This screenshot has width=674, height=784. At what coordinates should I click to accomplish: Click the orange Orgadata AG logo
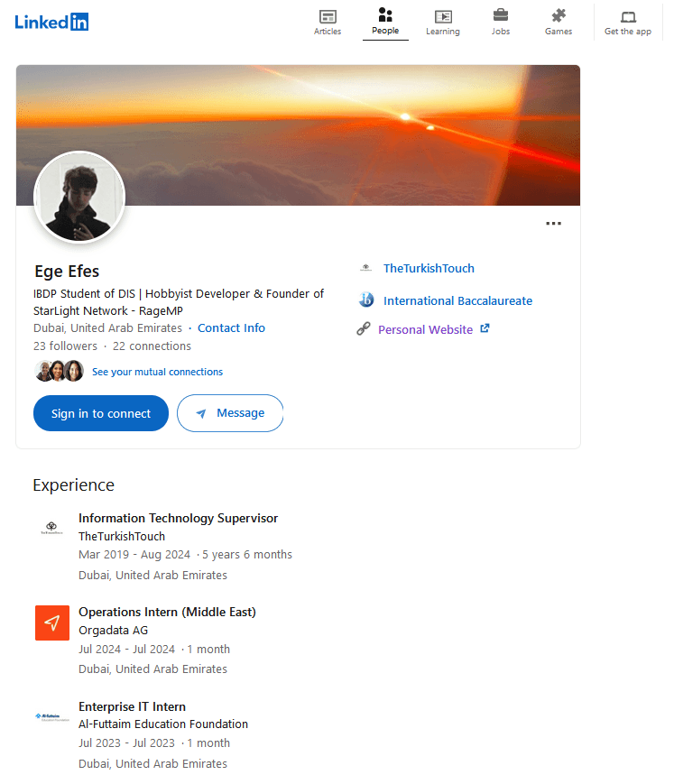[52, 623]
